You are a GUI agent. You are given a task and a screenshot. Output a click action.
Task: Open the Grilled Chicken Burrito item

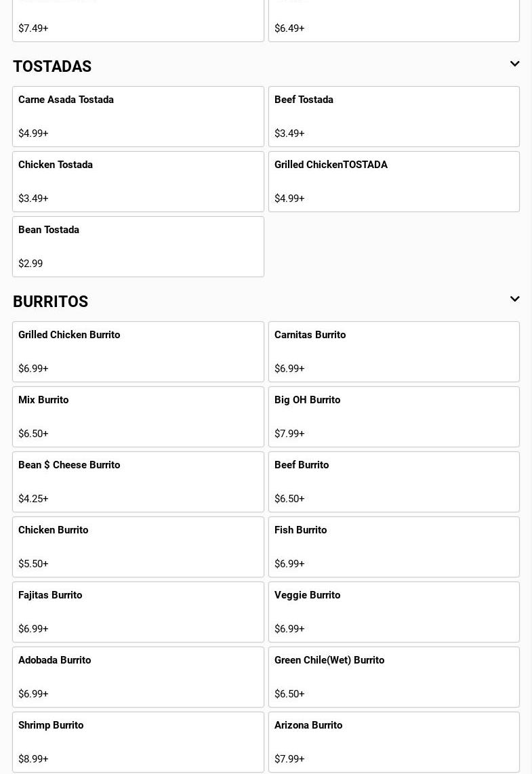pyautogui.click(x=138, y=352)
